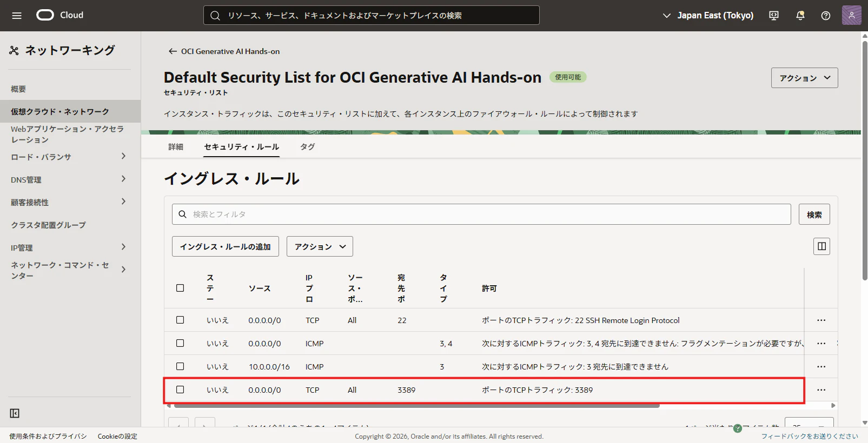
Task: Open the row menu for port 22 rule
Action: click(821, 320)
